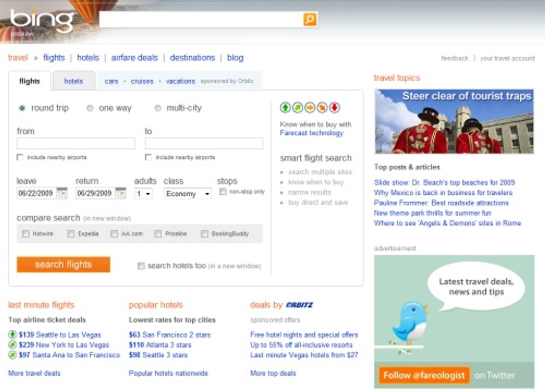Click the Orbitz logo next to deals
The width and height of the screenshot is (545, 392).
tap(300, 304)
